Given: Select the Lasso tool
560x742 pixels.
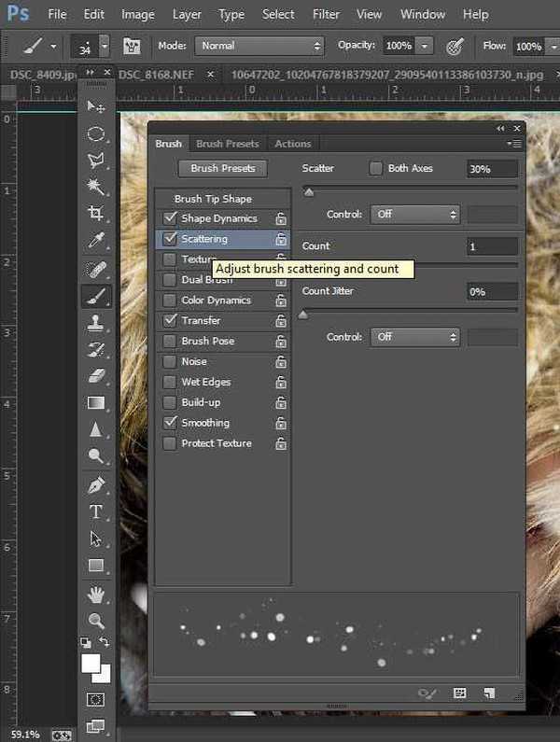Looking at the screenshot, I should 96,160.
